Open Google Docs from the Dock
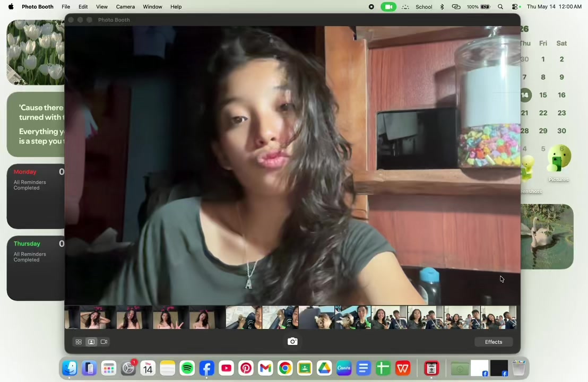588x382 pixels. pyautogui.click(x=364, y=368)
